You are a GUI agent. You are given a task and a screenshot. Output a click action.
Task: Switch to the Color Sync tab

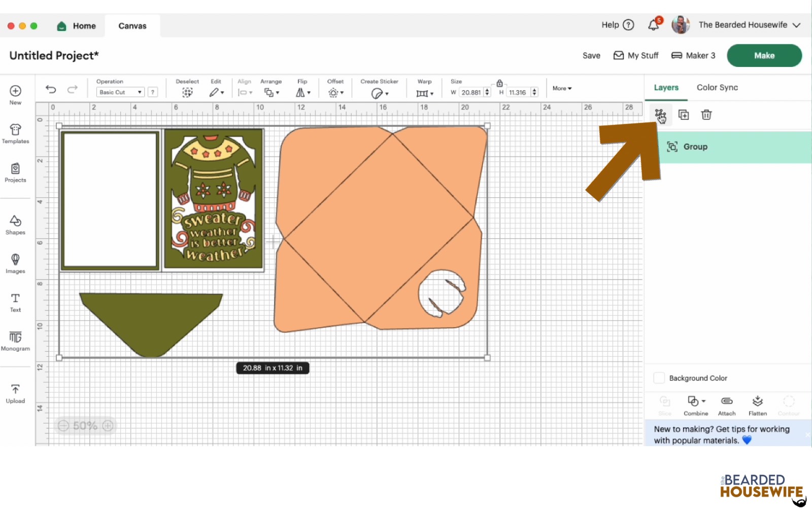point(717,87)
